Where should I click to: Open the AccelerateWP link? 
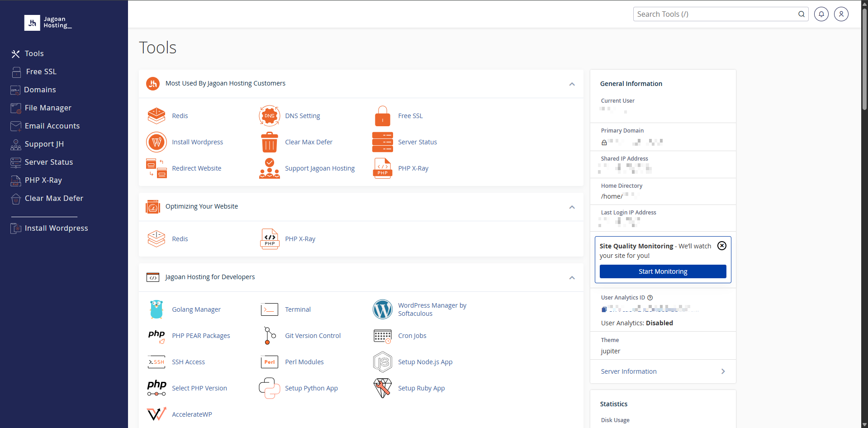192,414
